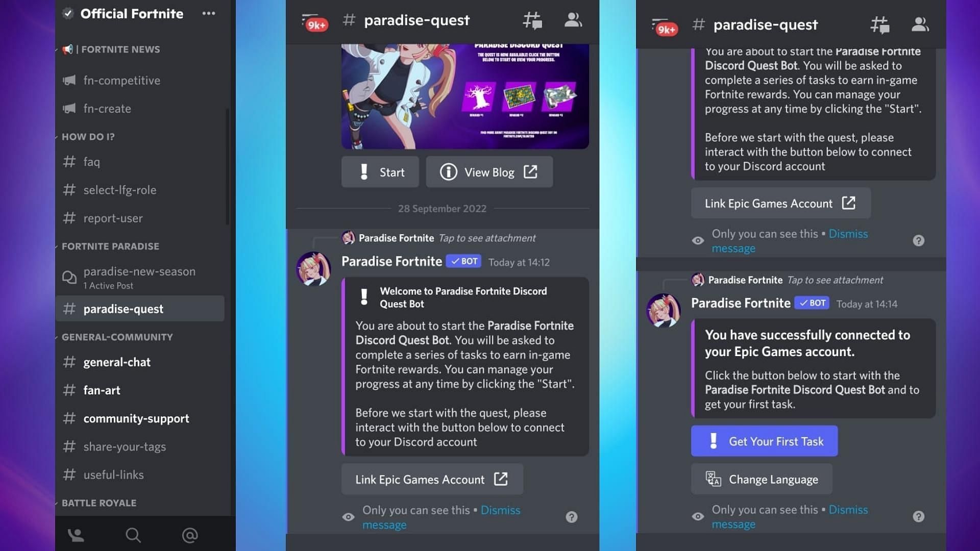Expand the FORTNITE PARADISE section
This screenshot has width=980, height=551.
coord(109,245)
